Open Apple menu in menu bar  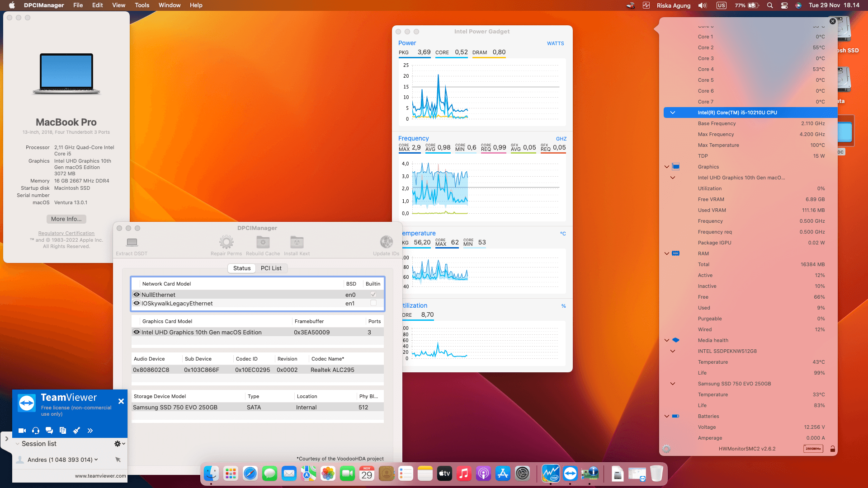click(12, 5)
